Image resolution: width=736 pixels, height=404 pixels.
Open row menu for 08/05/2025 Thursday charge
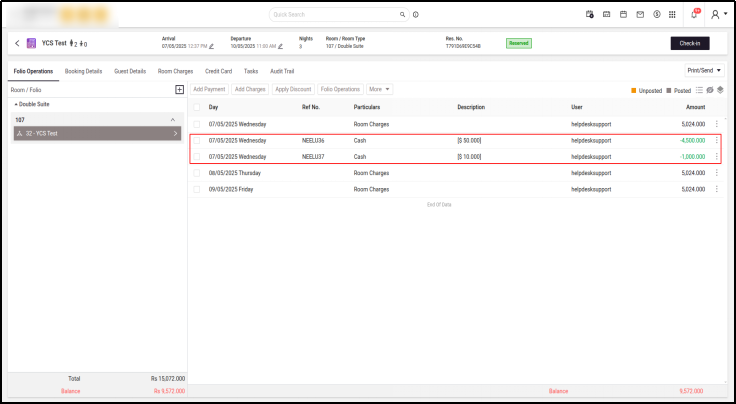click(x=716, y=173)
